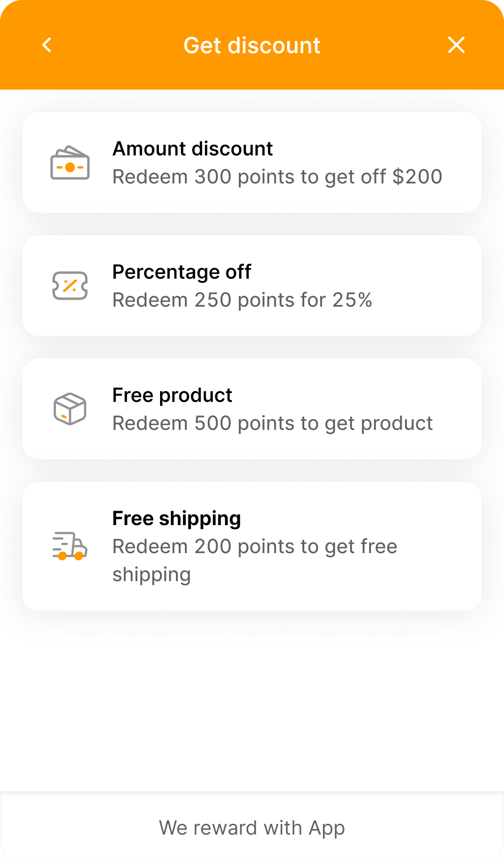
Task: Click the percent coupon ticket icon
Action: 70,286
